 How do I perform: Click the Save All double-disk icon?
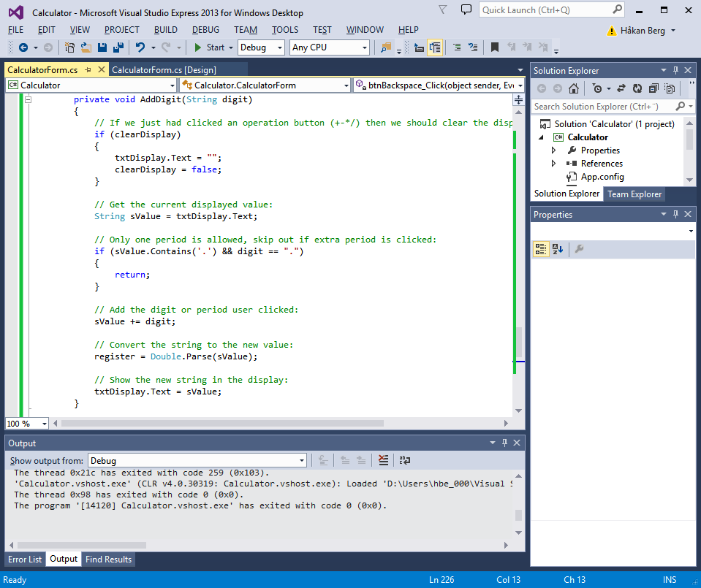118,47
